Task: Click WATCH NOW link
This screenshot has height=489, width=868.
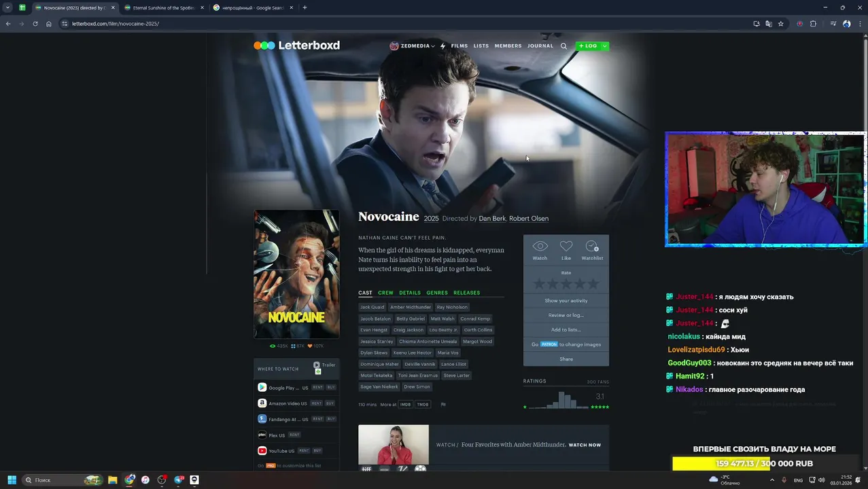Action: click(x=585, y=445)
